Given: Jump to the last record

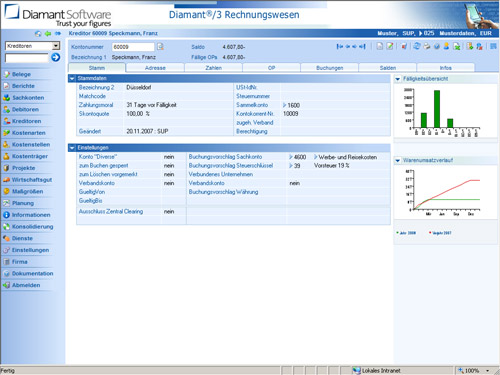Looking at the screenshot, I should 362,46.
